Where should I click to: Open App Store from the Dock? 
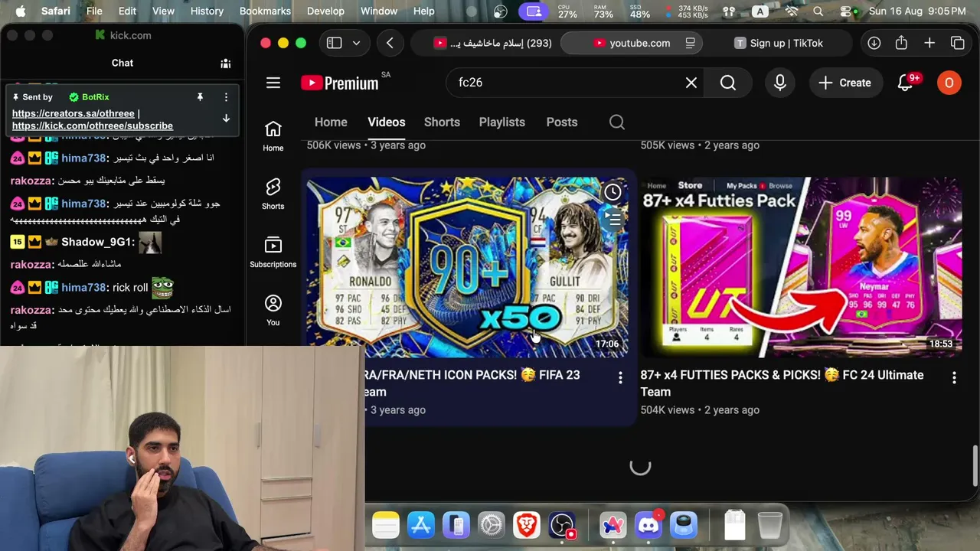click(x=421, y=525)
